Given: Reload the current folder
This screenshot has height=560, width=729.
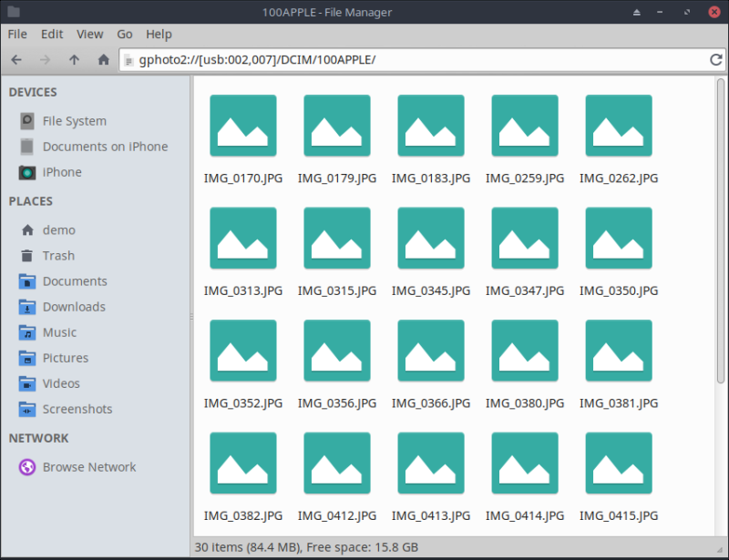Looking at the screenshot, I should [x=716, y=60].
